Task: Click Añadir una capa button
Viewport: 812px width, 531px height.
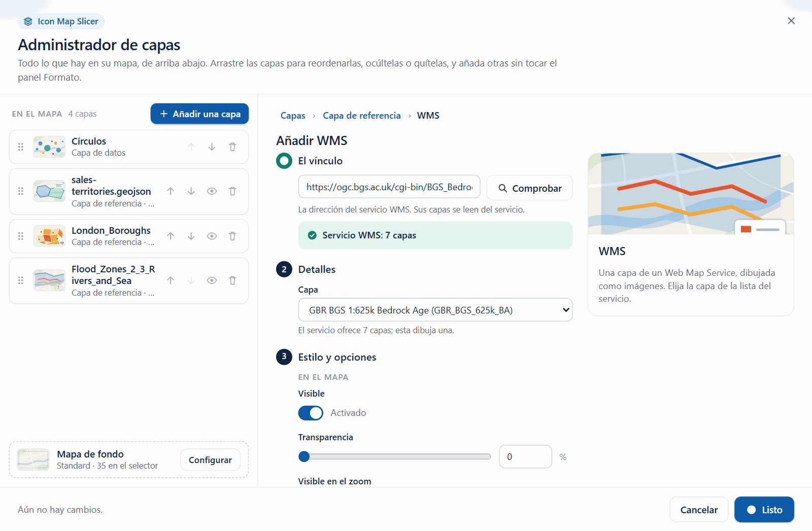Action: pyautogui.click(x=199, y=114)
